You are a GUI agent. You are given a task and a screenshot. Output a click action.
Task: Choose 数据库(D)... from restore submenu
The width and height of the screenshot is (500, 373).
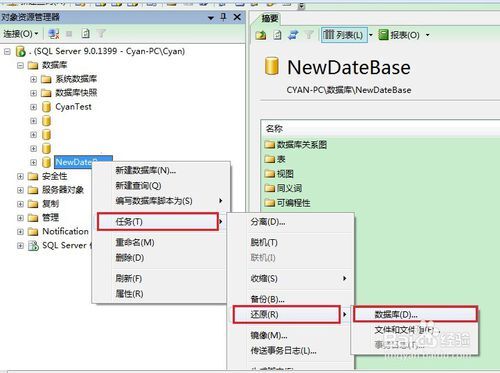point(415,314)
